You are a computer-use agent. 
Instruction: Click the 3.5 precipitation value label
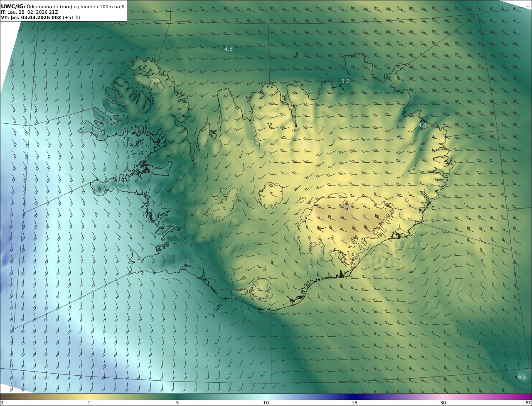pos(312,269)
